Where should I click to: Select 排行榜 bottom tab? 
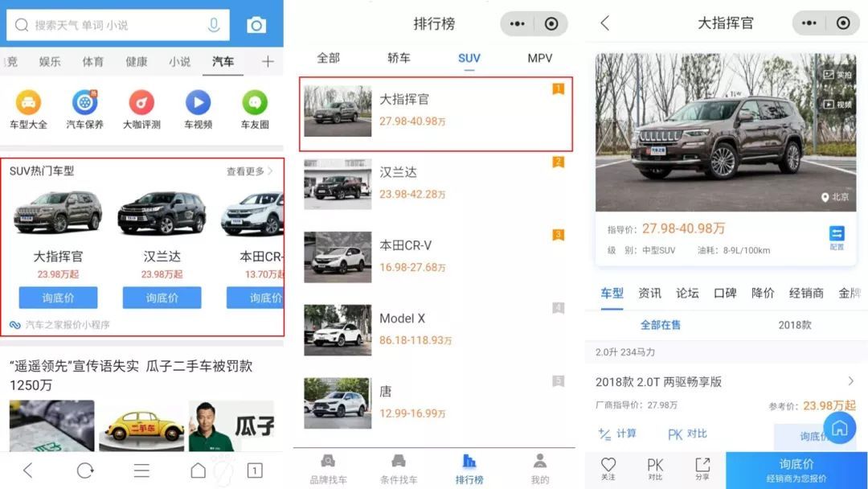pos(469,469)
